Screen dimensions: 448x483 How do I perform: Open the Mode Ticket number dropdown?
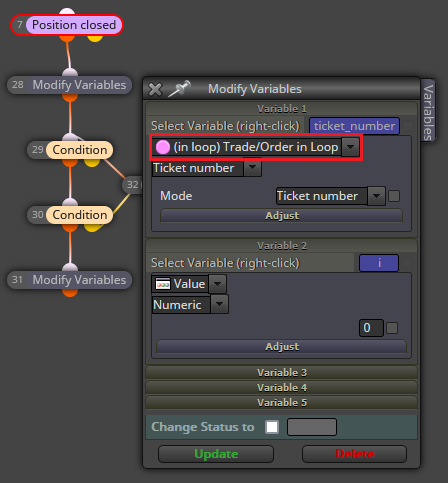376,196
